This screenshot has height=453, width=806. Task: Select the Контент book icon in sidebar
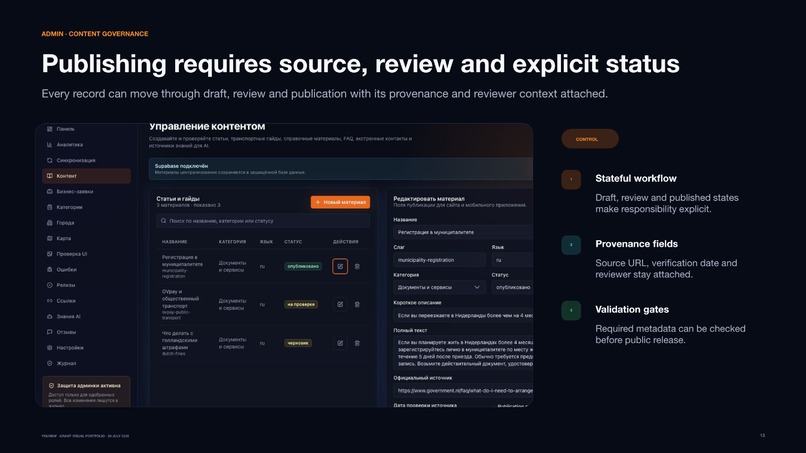click(50, 176)
